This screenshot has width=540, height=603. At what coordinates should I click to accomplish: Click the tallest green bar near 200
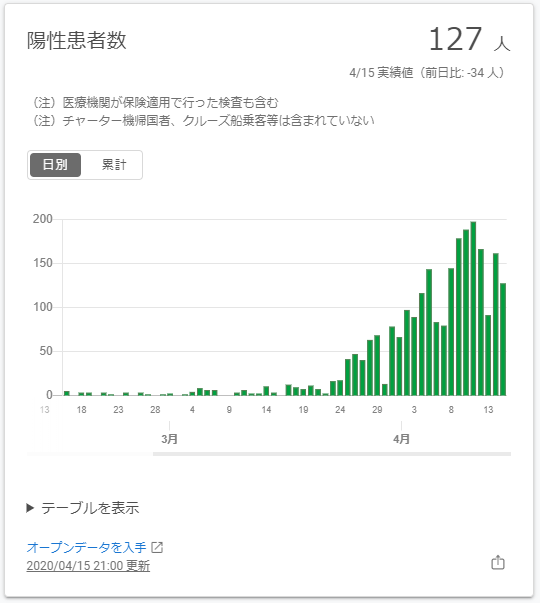tap(473, 308)
